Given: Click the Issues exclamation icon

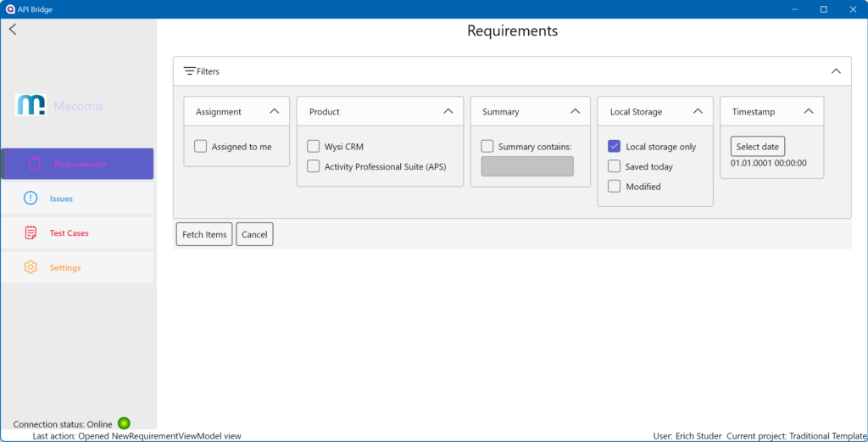Looking at the screenshot, I should pos(31,199).
